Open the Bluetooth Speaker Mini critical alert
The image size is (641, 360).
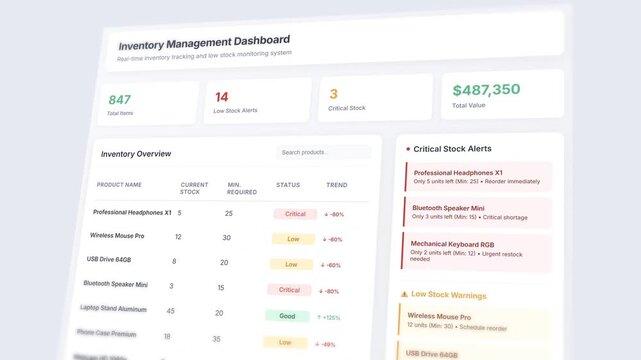(477, 212)
